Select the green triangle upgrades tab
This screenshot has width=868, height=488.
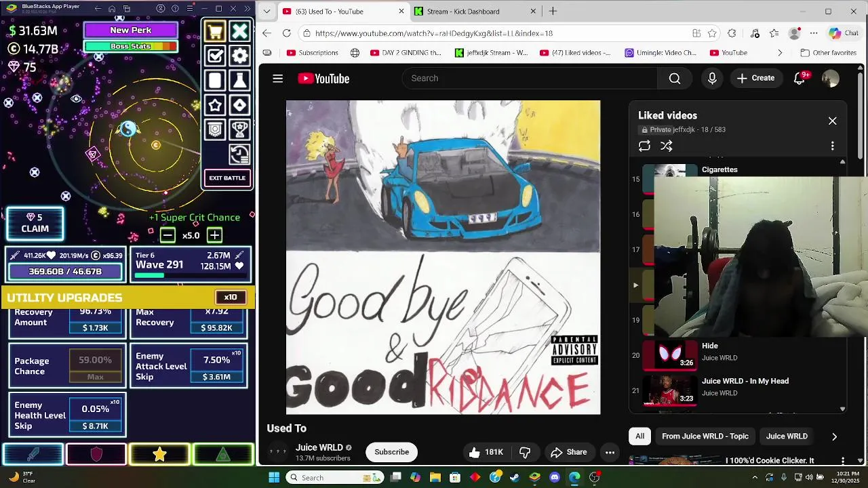[x=223, y=455]
